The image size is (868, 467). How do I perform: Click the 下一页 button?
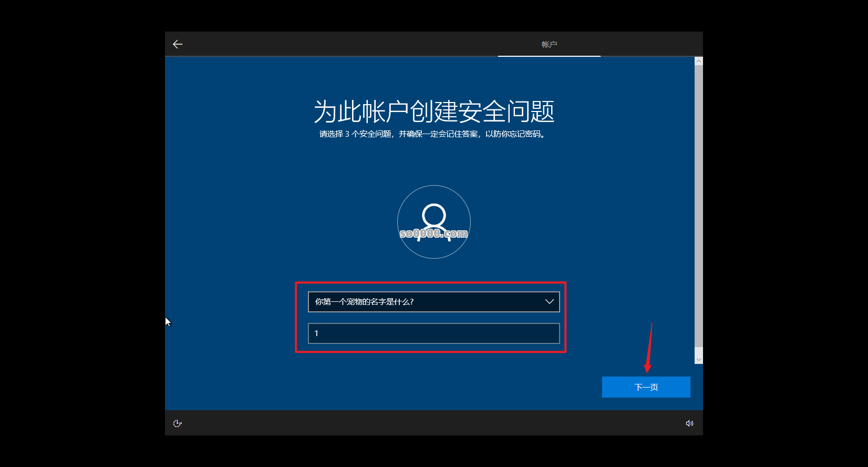point(646,387)
